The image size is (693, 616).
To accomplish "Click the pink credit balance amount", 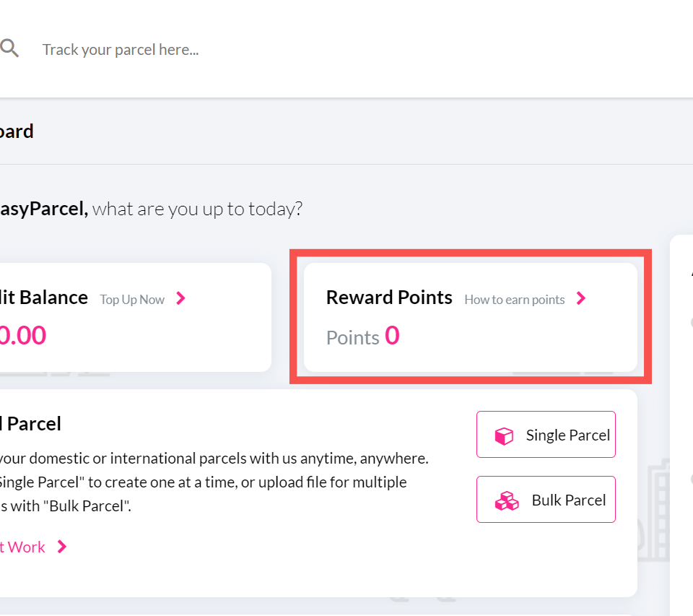I will [22, 336].
